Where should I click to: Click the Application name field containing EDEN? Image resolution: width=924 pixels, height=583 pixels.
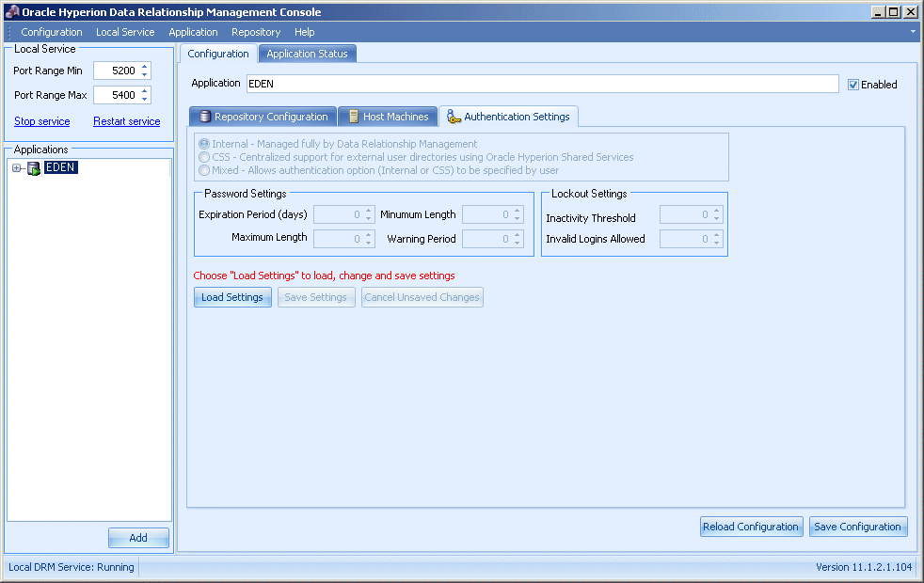[542, 84]
